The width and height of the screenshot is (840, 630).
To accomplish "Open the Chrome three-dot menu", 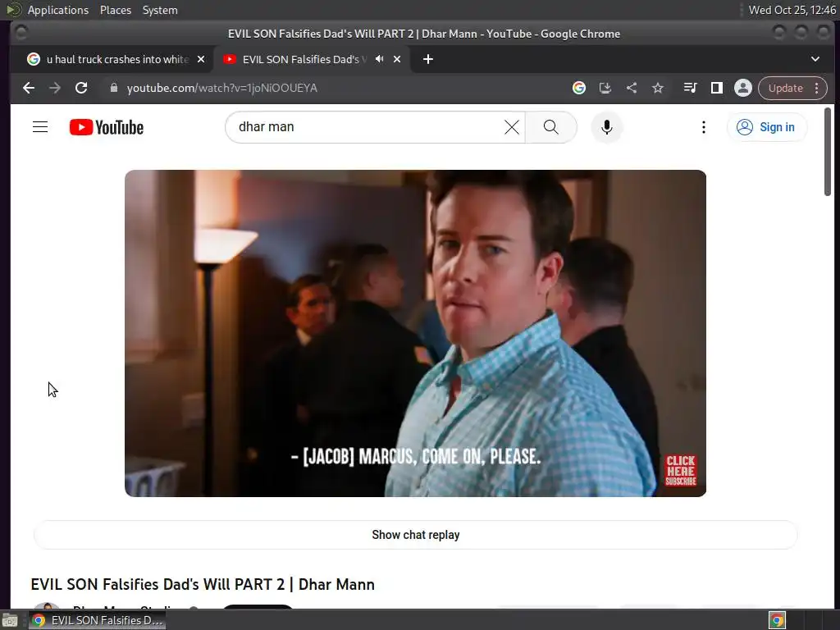I will click(x=816, y=88).
